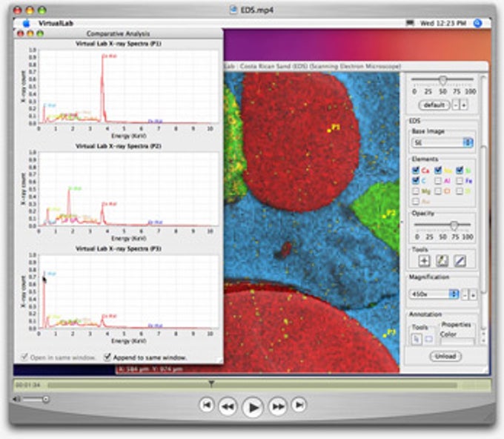Viewport: 504px width, 439px height.
Task: Click the Unload button
Action: 445,356
